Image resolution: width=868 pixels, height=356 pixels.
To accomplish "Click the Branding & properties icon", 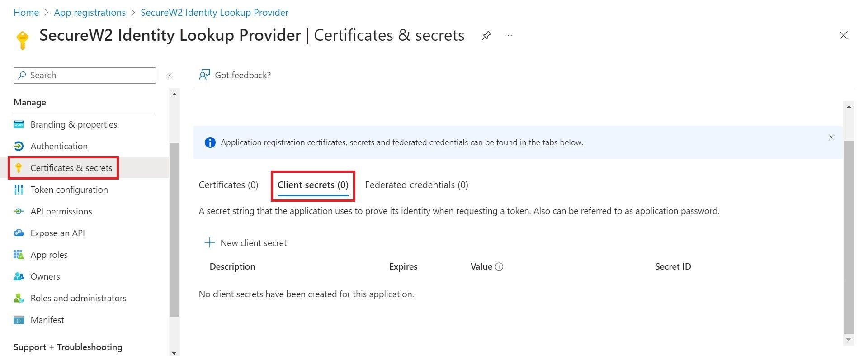I will (x=19, y=124).
